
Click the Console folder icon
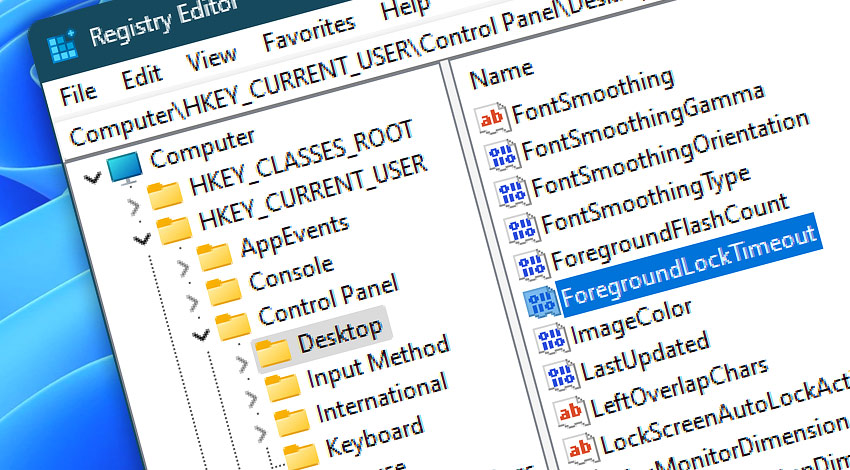(x=223, y=291)
